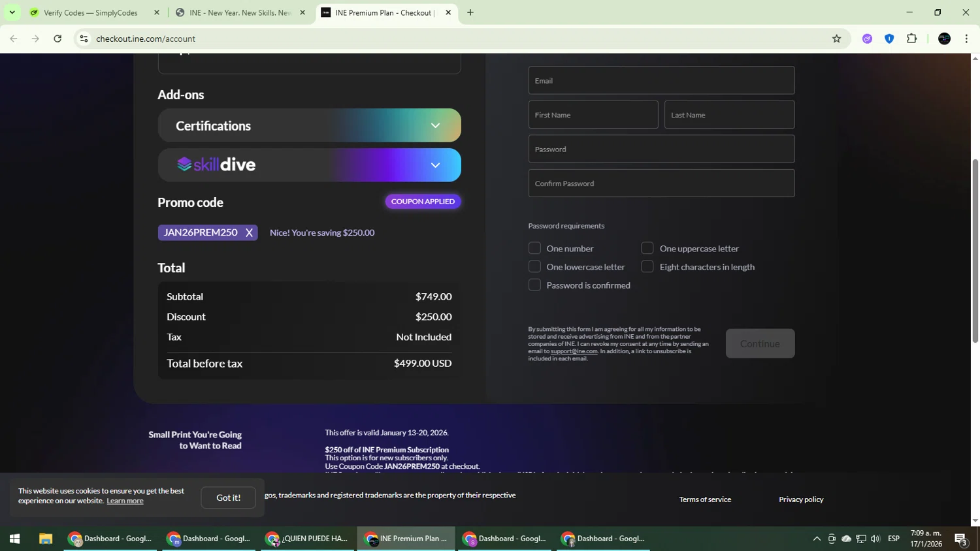Click the COUPON APPLIED badge
The height and width of the screenshot is (551, 980).
[x=423, y=201]
